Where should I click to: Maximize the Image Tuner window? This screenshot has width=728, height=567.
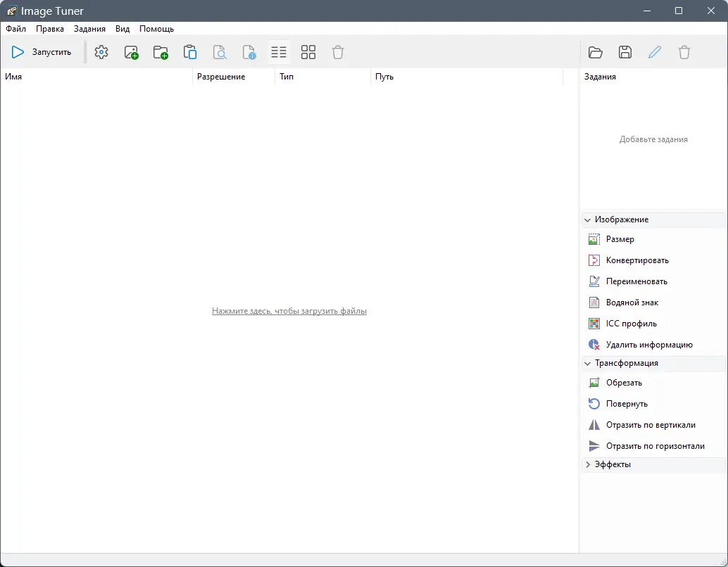tap(679, 11)
